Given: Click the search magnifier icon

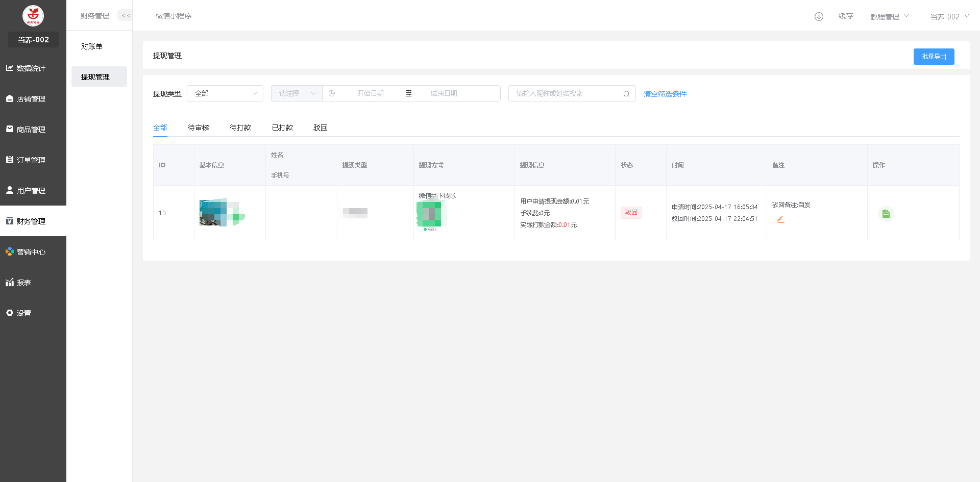Looking at the screenshot, I should tap(626, 94).
